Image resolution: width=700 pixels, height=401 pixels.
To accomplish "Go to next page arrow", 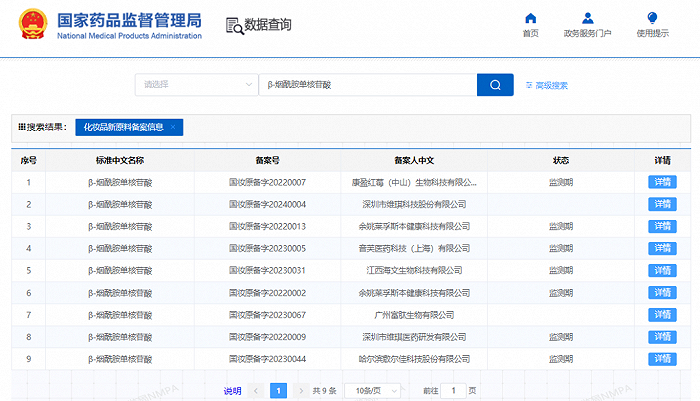I will 301,390.
